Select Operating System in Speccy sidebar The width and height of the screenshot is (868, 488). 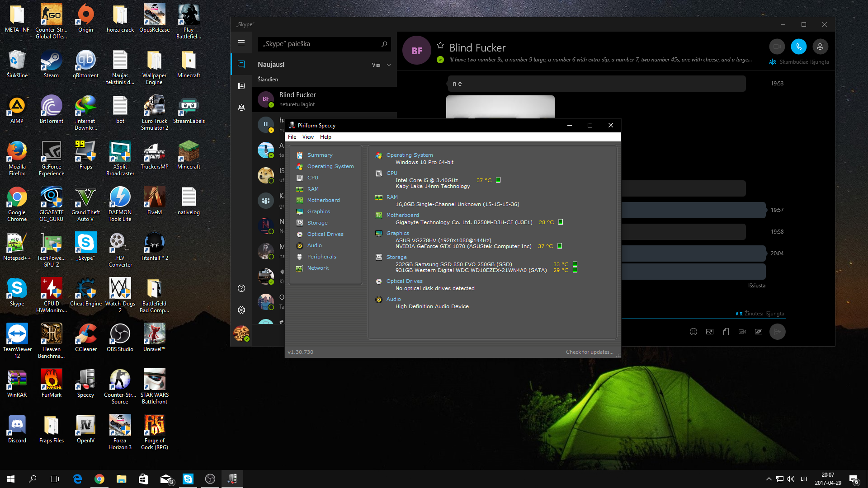click(x=330, y=166)
